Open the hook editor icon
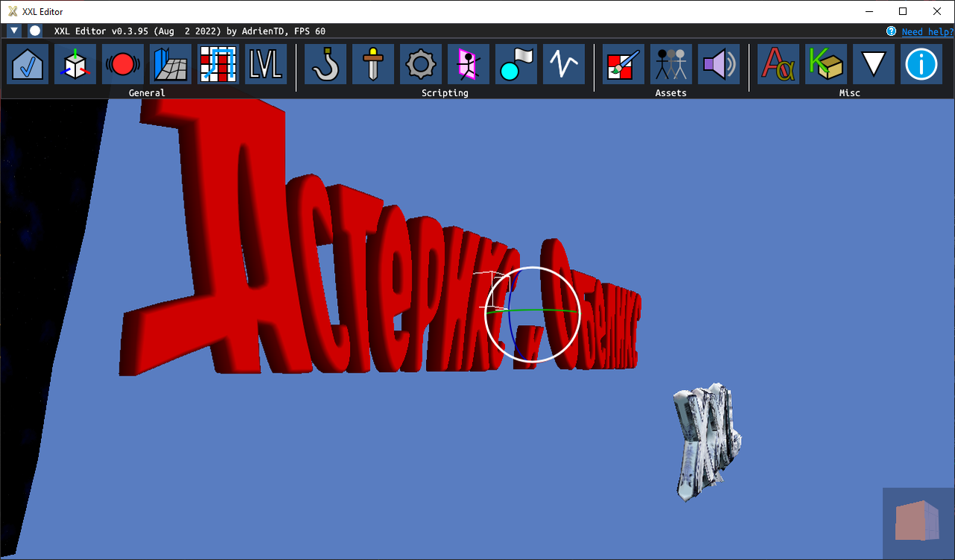Viewport: 955px width, 560px height. [x=325, y=64]
